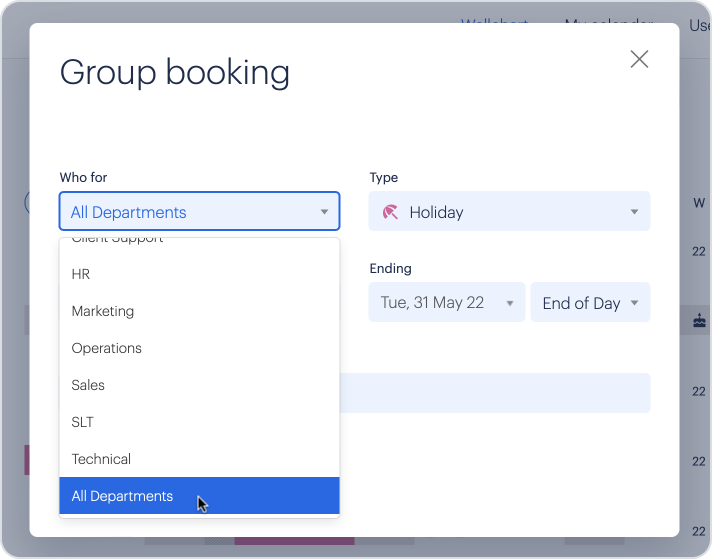Click the birthday cake icon at right edge

pyautogui.click(x=699, y=321)
